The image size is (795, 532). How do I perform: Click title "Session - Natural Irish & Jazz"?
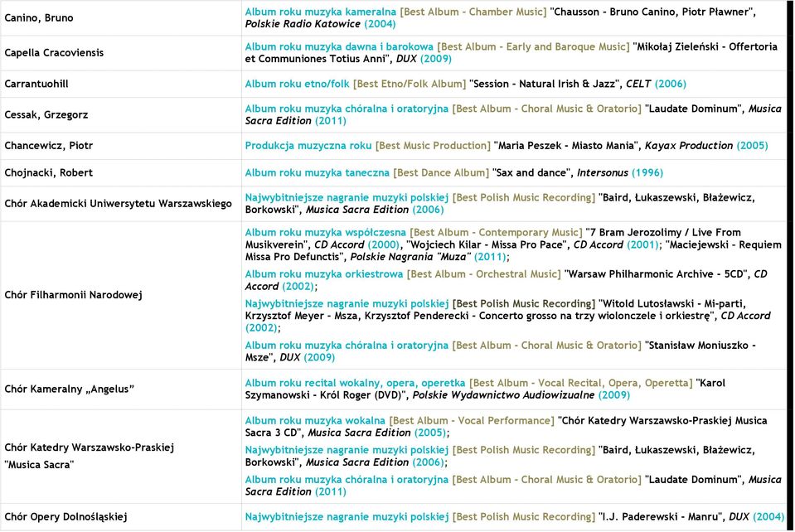click(x=543, y=84)
